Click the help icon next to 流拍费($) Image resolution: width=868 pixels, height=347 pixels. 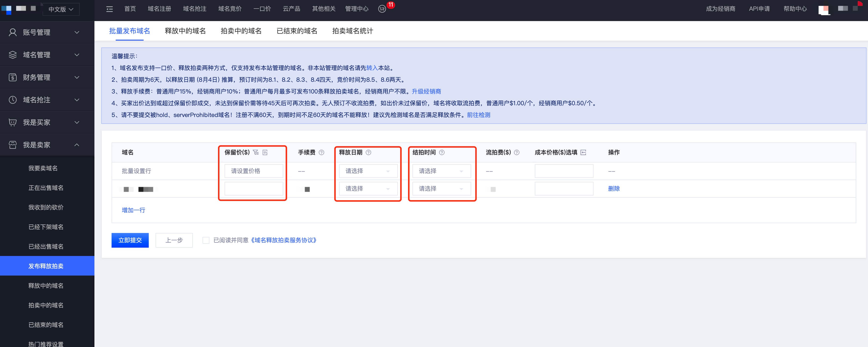[516, 152]
